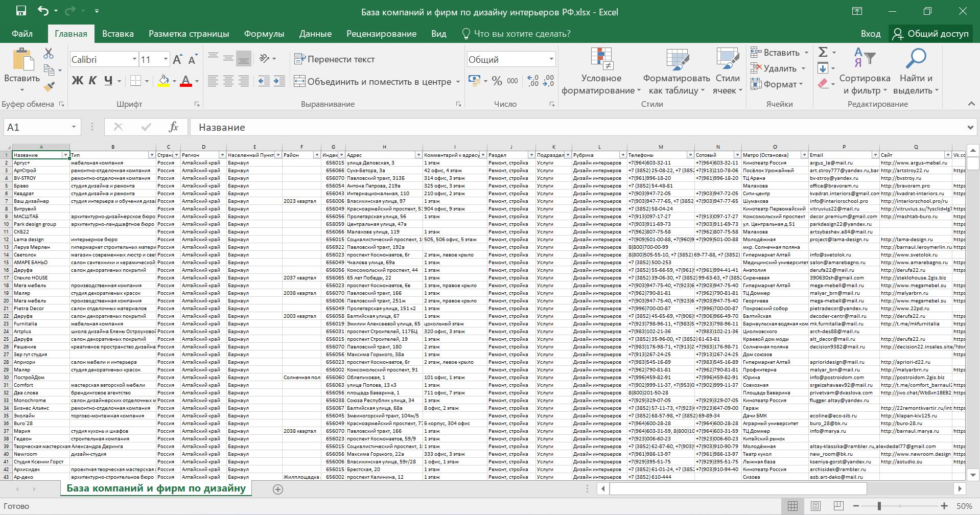
Task: Toggle bold formatting (Ж)
Action: (x=77, y=81)
